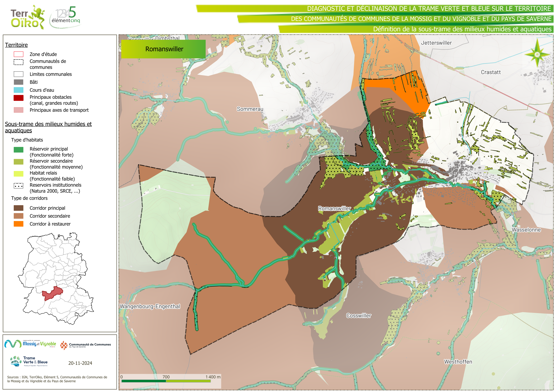Click the Zone d'étude red outline symbol

pos(18,54)
